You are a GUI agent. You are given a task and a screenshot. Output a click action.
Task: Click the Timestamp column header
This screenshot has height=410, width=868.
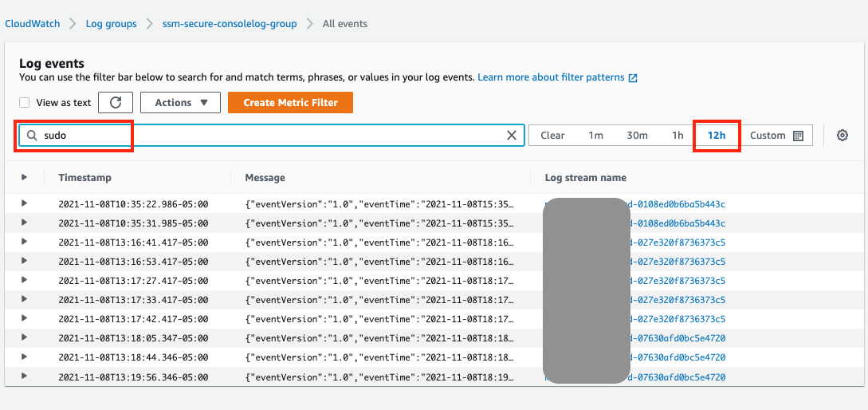pyautogui.click(x=84, y=178)
